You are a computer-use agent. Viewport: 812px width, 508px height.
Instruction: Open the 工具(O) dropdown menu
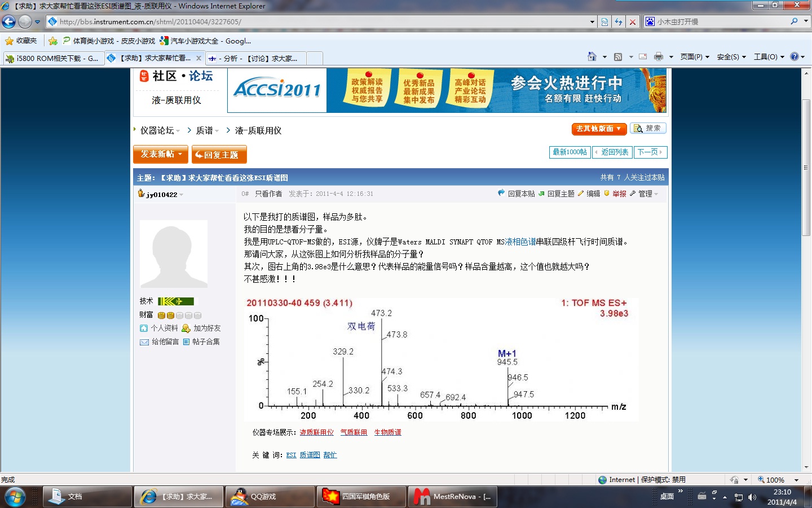coord(769,56)
